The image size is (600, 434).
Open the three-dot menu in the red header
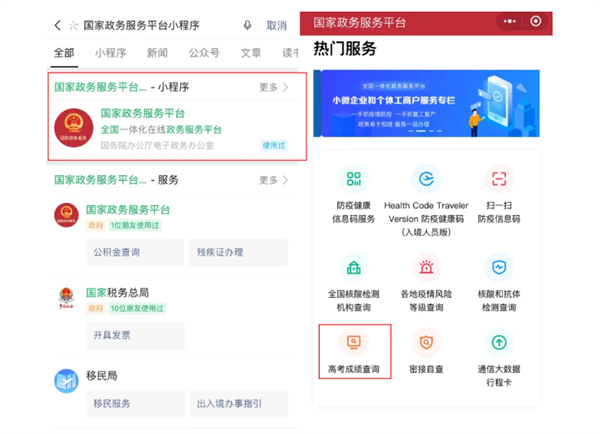point(509,21)
